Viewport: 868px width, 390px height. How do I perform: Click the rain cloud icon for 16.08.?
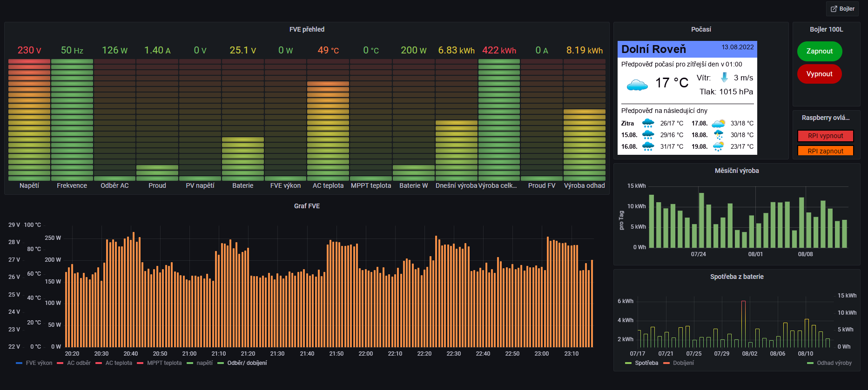pyautogui.click(x=648, y=146)
